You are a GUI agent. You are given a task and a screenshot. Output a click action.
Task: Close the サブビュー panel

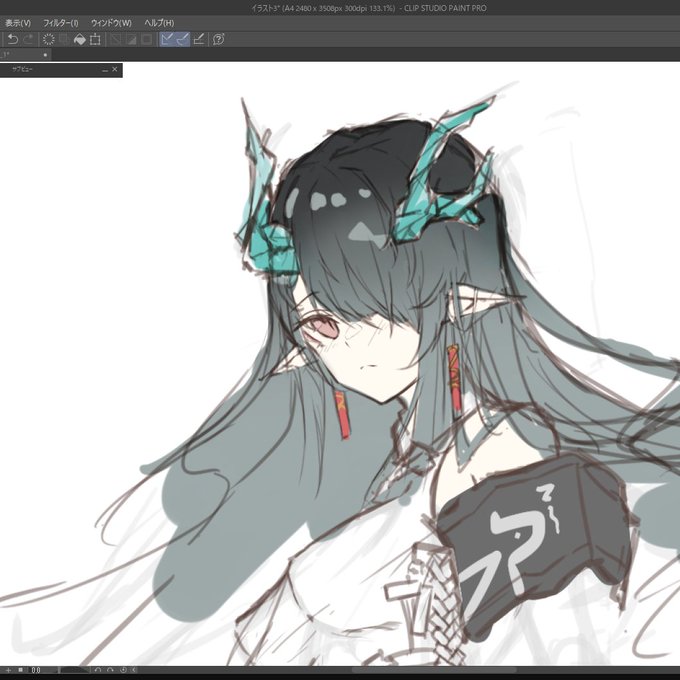click(x=114, y=69)
